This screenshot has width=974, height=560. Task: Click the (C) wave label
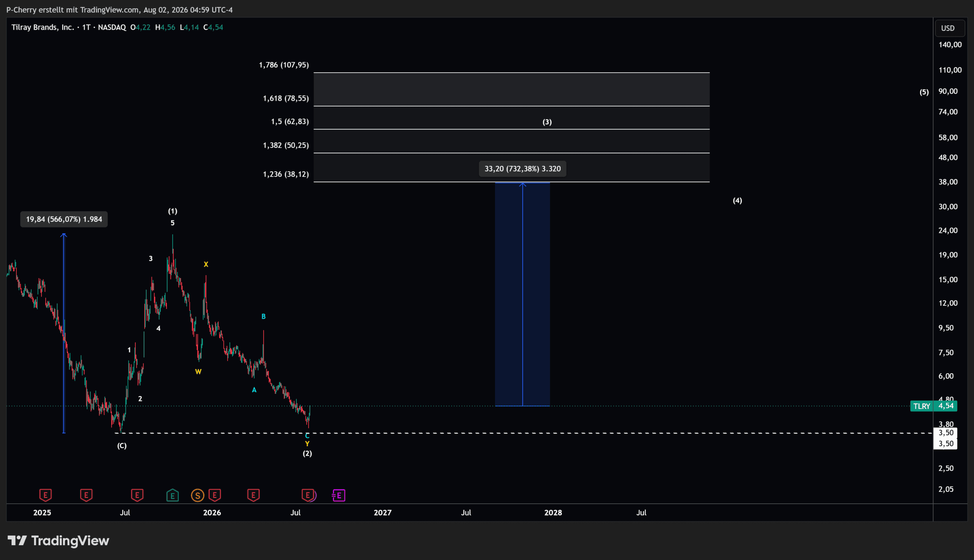122,446
